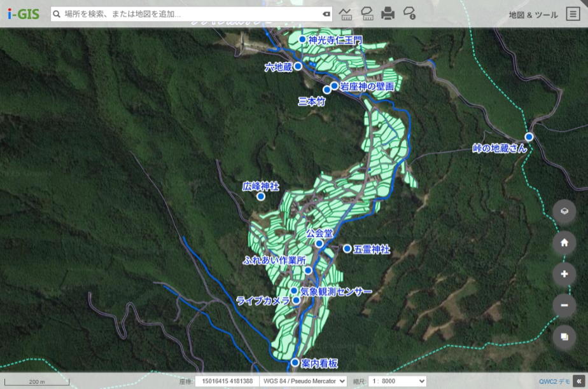The height and width of the screenshot is (389, 588).
Task: Open the layers switcher button
Action: tap(564, 212)
